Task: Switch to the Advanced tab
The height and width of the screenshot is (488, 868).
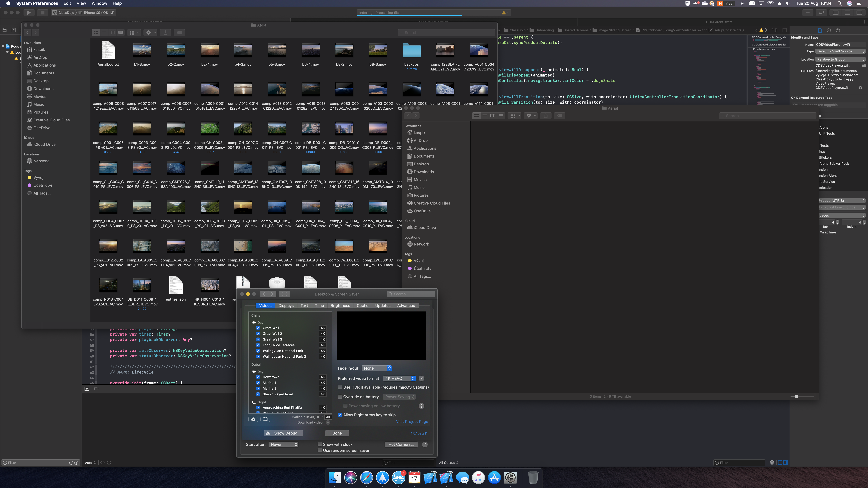Action: 406,306
